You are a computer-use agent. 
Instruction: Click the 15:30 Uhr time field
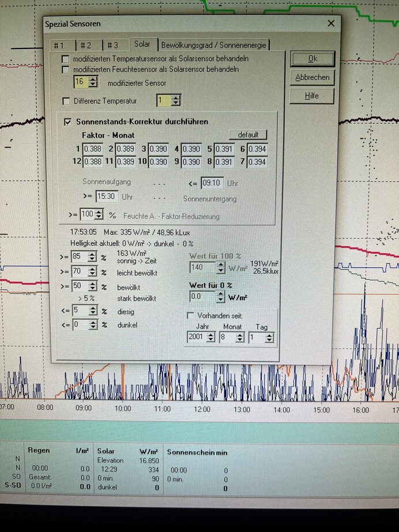pos(107,197)
